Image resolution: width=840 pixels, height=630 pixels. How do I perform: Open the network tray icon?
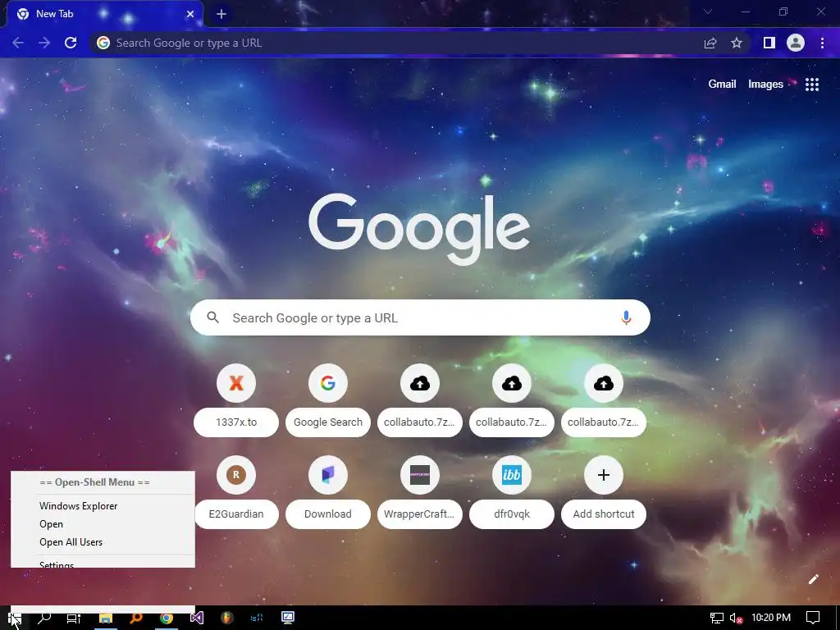[x=717, y=619]
